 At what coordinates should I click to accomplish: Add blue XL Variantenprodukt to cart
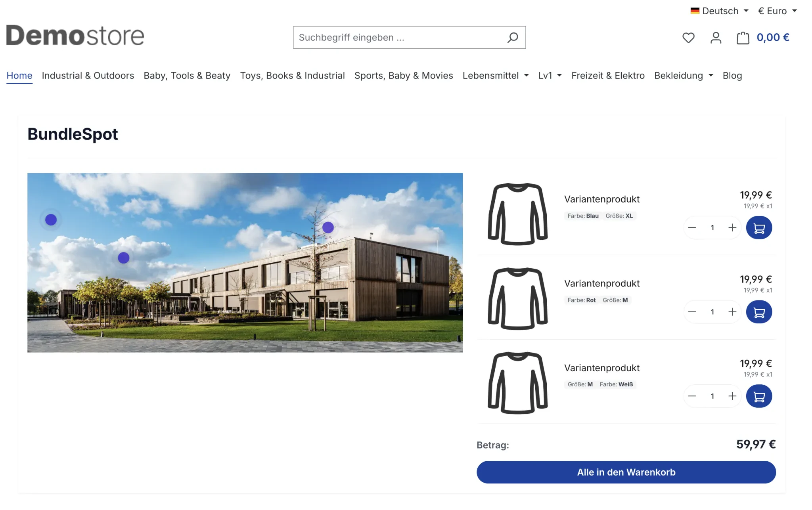759,227
